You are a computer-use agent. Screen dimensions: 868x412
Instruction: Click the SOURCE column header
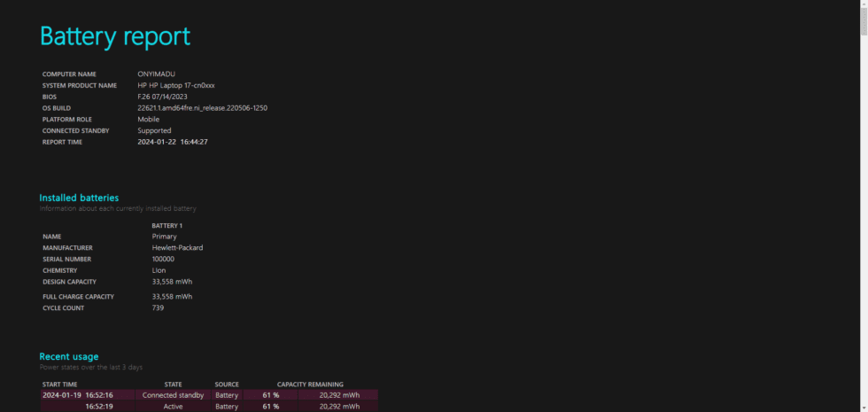(227, 385)
